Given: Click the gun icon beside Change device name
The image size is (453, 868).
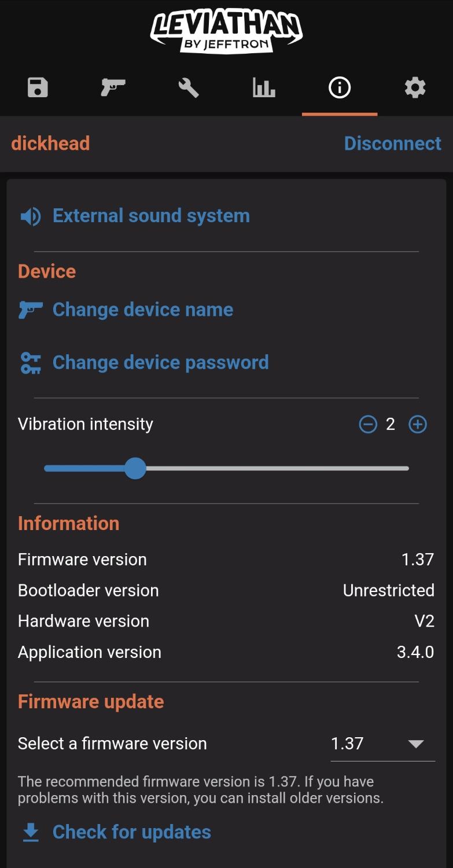Looking at the screenshot, I should coord(31,310).
